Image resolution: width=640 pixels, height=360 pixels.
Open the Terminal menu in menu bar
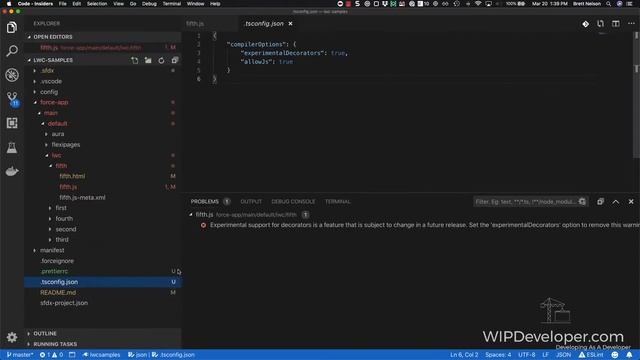click(x=172, y=4)
